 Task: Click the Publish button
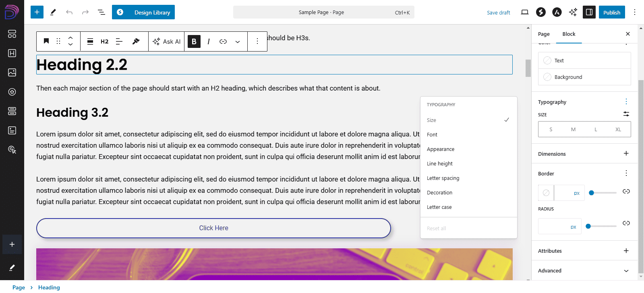click(x=611, y=12)
